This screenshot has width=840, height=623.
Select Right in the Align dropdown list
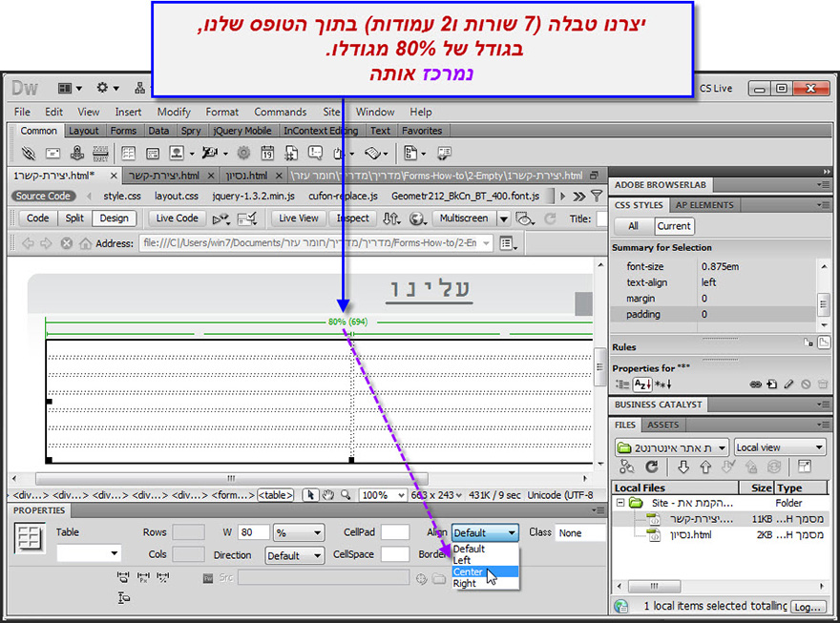coord(485,583)
